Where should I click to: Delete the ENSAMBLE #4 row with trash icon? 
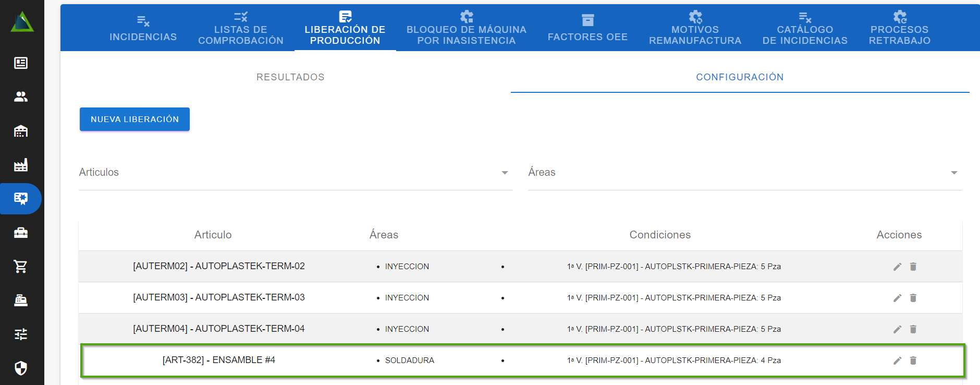pos(913,360)
